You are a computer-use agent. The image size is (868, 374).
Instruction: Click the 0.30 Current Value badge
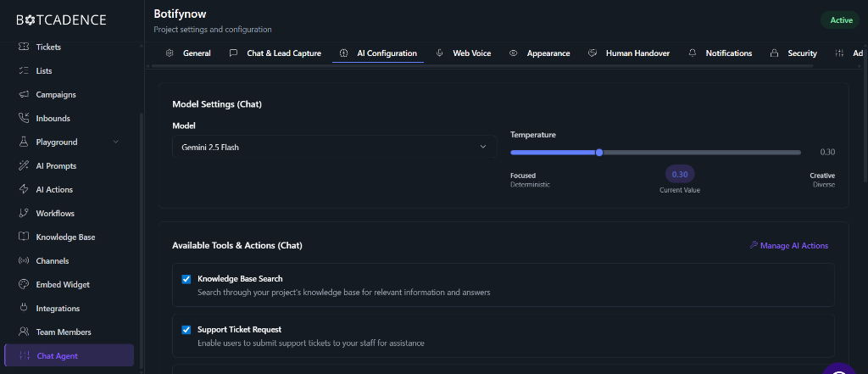pos(680,174)
